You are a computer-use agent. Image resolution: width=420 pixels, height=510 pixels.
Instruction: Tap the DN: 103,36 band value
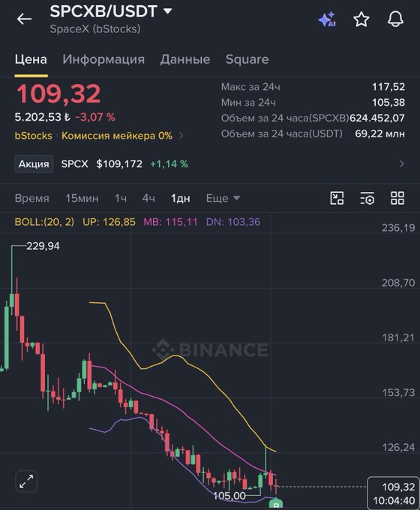(233, 222)
